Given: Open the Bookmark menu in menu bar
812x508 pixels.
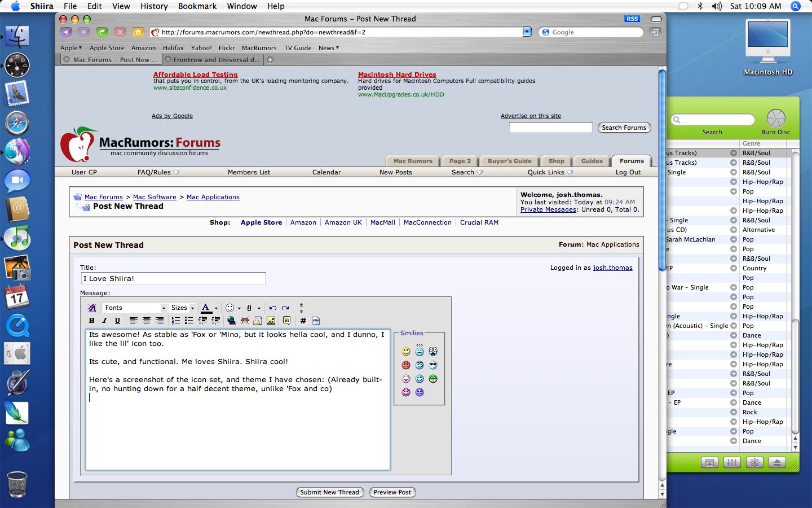Looking at the screenshot, I should pyautogui.click(x=197, y=6).
